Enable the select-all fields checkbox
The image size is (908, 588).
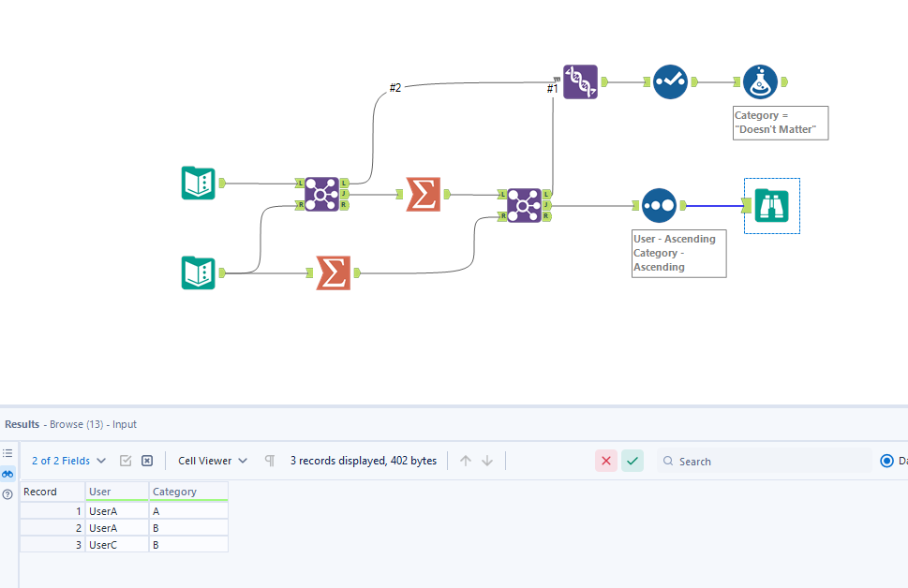[x=126, y=461]
